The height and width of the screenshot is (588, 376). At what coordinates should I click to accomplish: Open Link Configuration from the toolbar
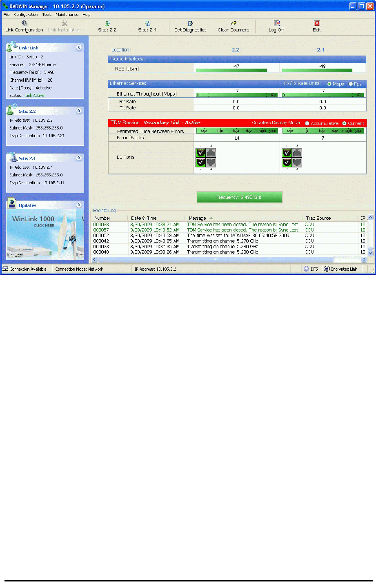pyautogui.click(x=24, y=27)
